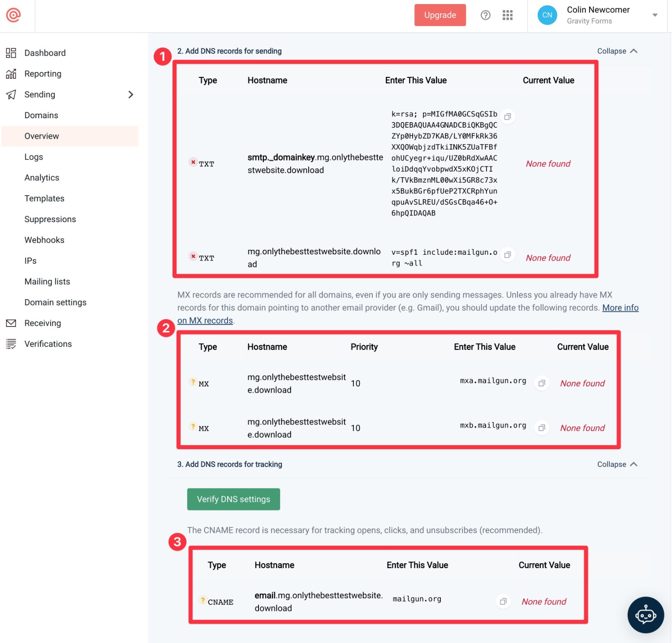
Task: Open Domain settings
Action: pyautogui.click(x=56, y=303)
